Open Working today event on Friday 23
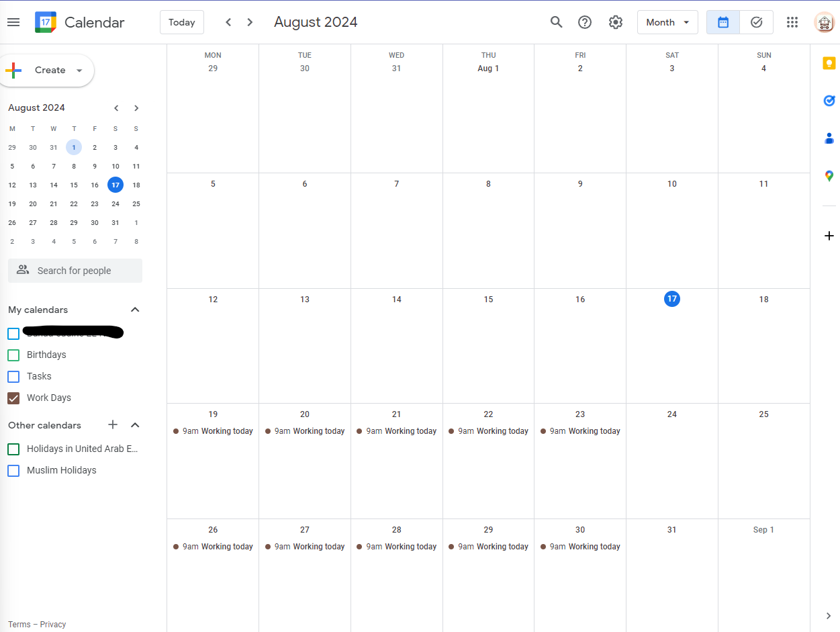The width and height of the screenshot is (840, 632). click(x=580, y=431)
